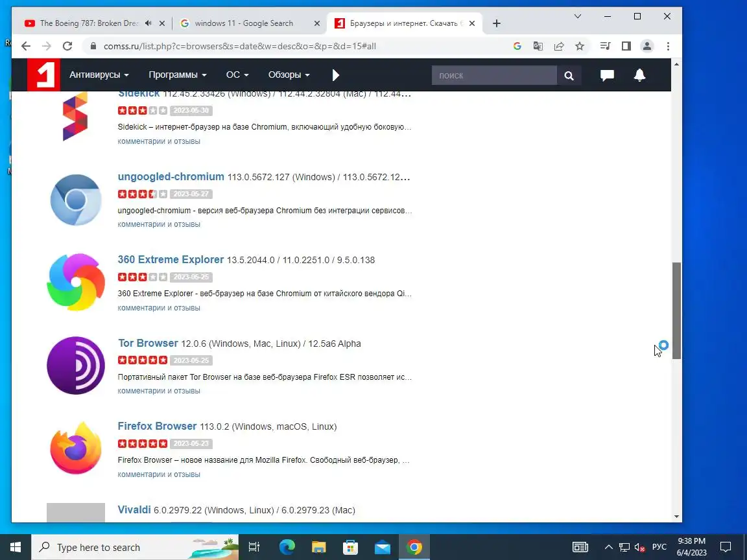Click the site search magnifier button
Image resolution: width=747 pixels, height=560 pixels.
pyautogui.click(x=569, y=75)
